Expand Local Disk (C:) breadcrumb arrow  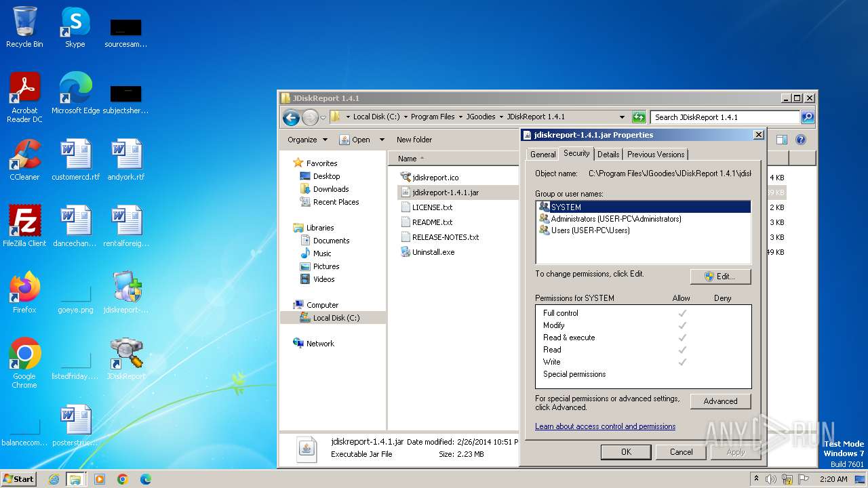click(406, 117)
